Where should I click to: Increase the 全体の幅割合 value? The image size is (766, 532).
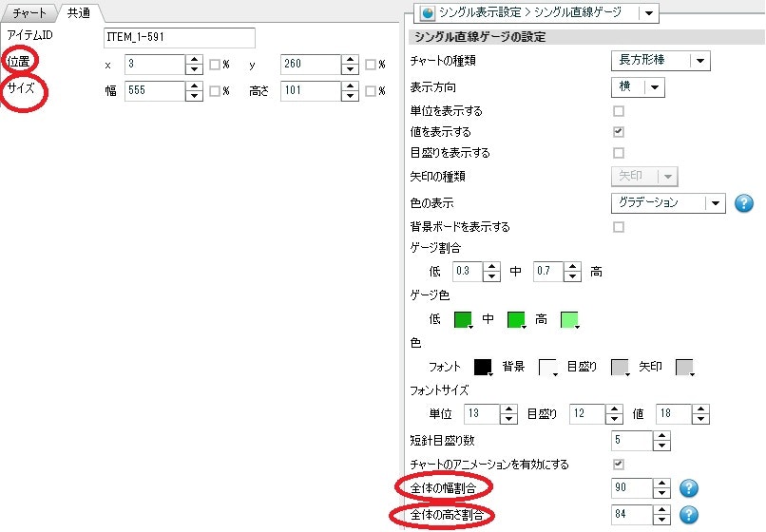point(661,484)
